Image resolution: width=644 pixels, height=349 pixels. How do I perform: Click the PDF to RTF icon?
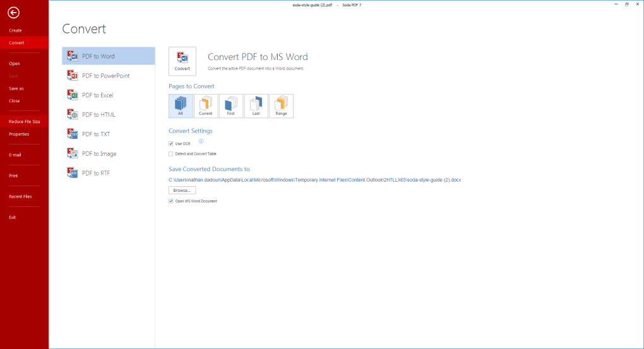pos(73,173)
